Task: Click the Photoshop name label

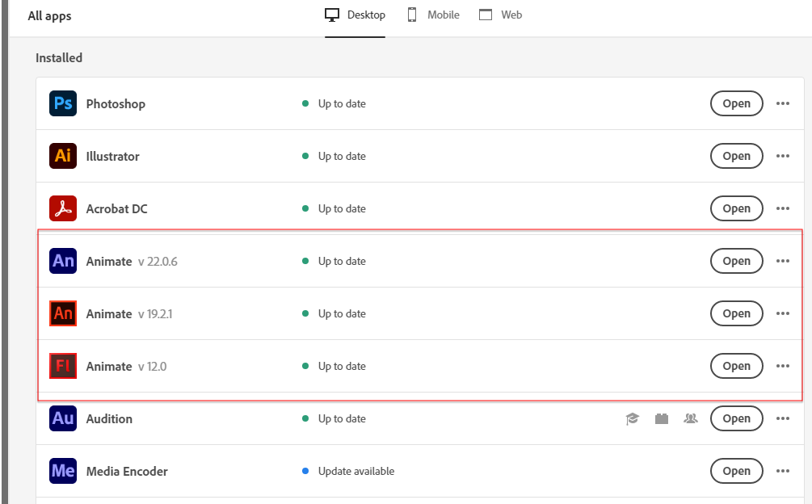Action: click(116, 104)
